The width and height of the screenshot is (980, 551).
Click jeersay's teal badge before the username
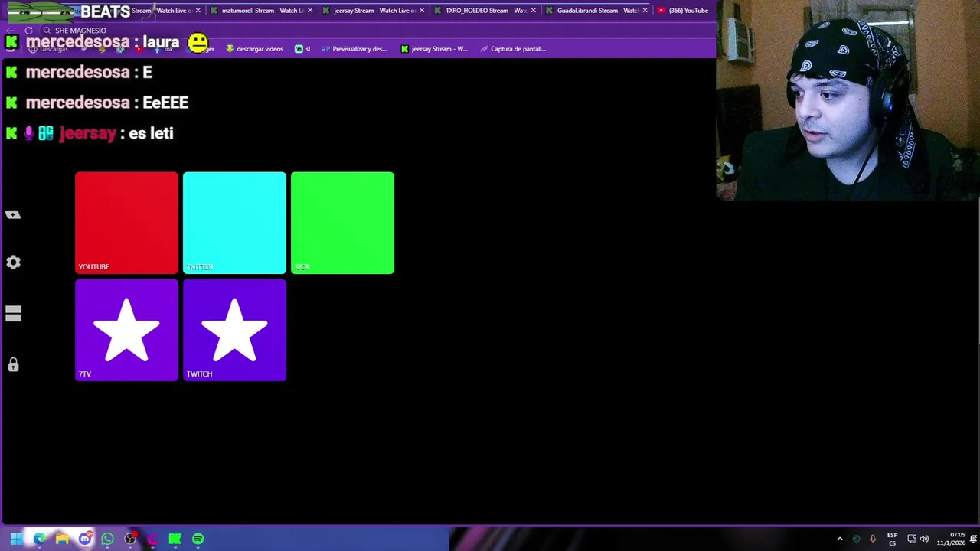46,133
